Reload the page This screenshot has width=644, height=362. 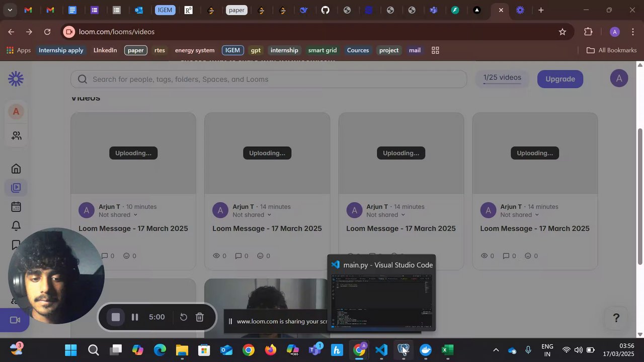click(47, 32)
